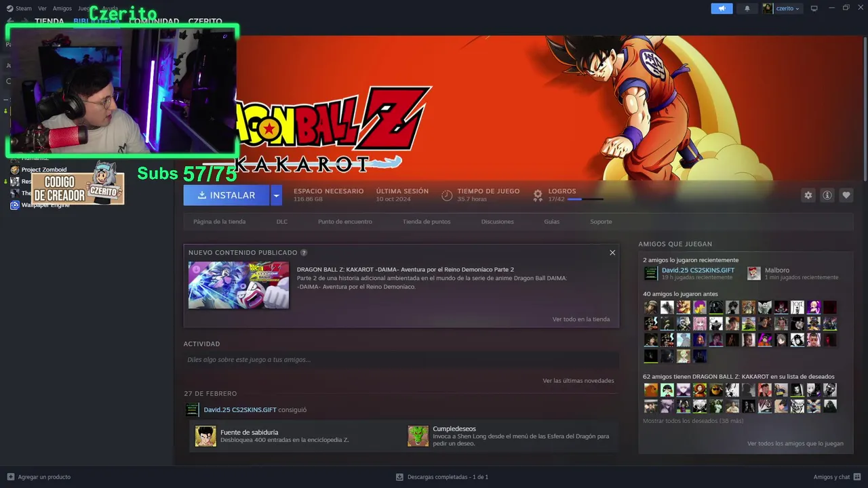The height and width of the screenshot is (488, 868).
Task: Open the CZERITO profile tab
Action: pos(205,22)
